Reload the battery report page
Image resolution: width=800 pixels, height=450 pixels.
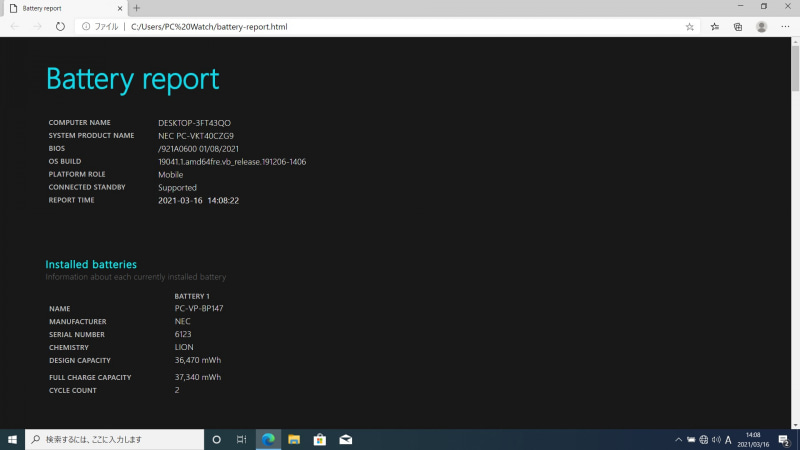pyautogui.click(x=60, y=27)
